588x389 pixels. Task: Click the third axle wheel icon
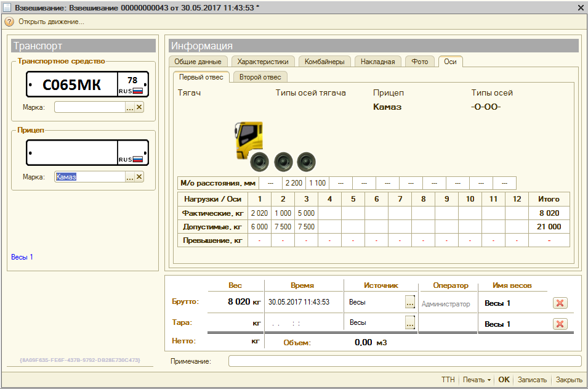click(x=306, y=162)
